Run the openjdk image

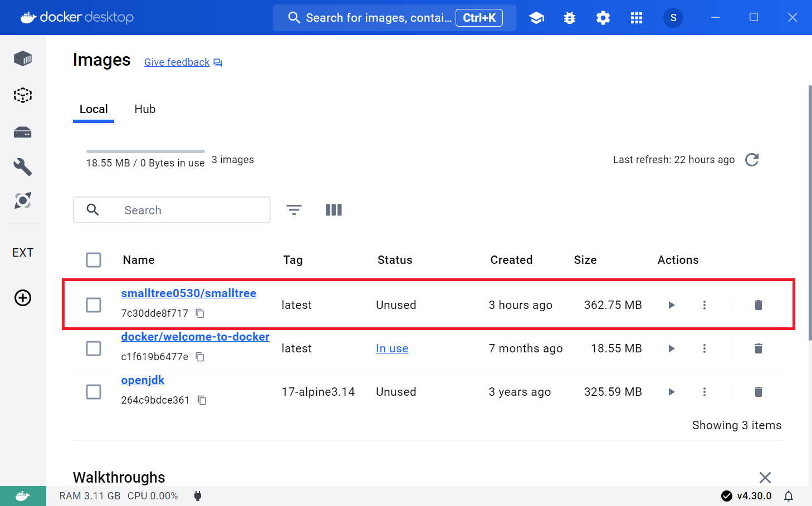tap(672, 392)
